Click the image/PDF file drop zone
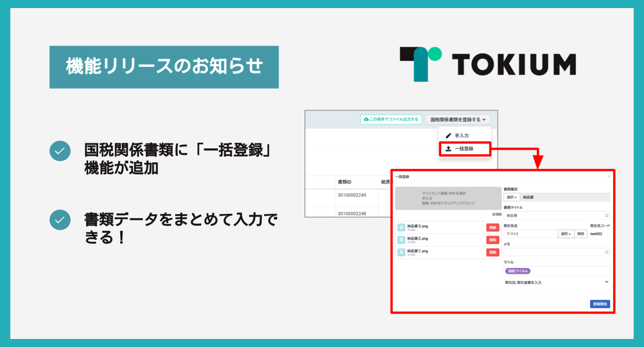Image resolution: width=644 pixels, height=347 pixels. (x=447, y=198)
